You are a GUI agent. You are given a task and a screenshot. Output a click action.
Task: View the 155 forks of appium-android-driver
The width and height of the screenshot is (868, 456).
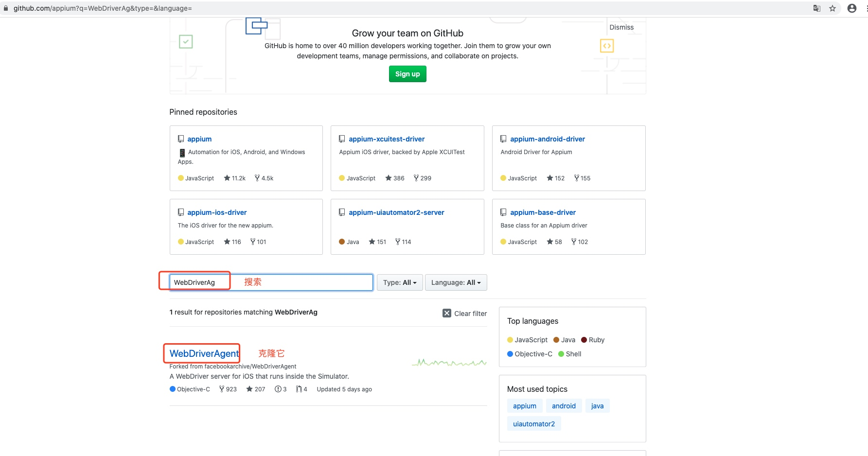(582, 178)
